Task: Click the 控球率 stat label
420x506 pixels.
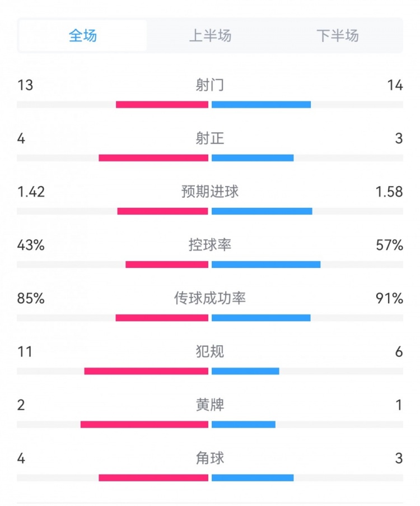Action: pyautogui.click(x=210, y=245)
